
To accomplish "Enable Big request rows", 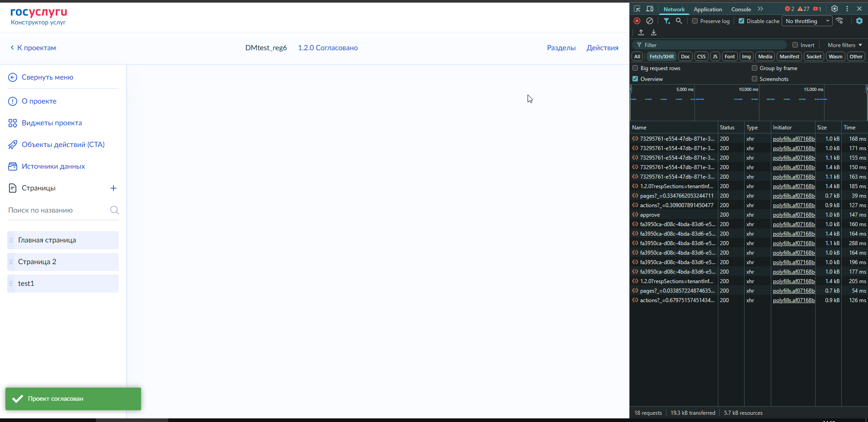I will [x=635, y=68].
